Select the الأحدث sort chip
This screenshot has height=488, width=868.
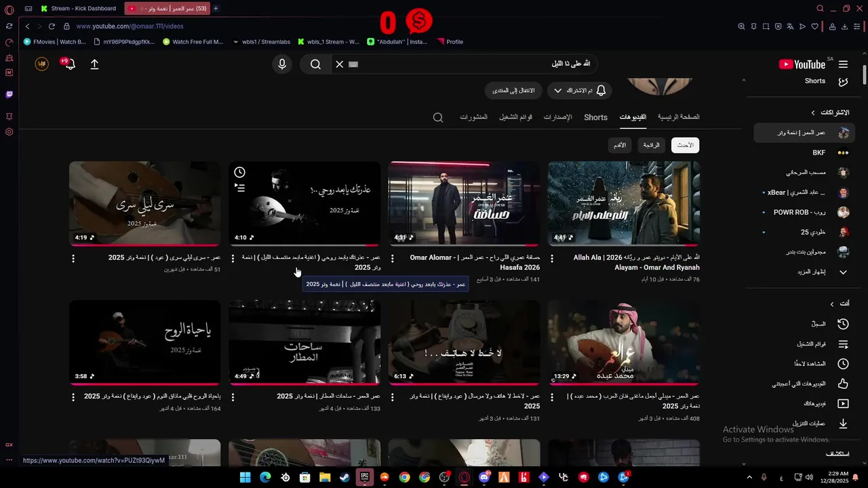click(685, 145)
